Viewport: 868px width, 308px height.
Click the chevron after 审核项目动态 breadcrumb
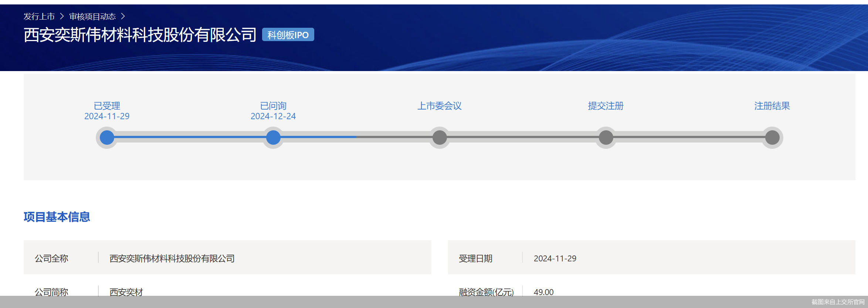[x=123, y=17]
